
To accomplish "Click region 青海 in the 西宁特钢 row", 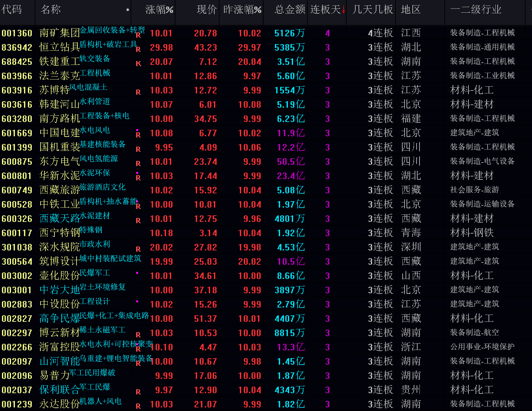I will click(411, 233).
